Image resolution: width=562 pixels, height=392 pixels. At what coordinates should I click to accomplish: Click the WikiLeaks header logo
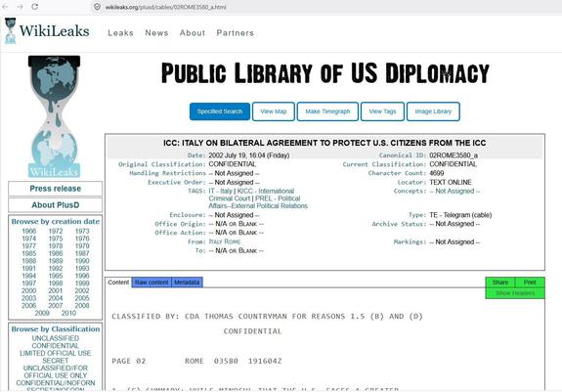[x=47, y=31]
